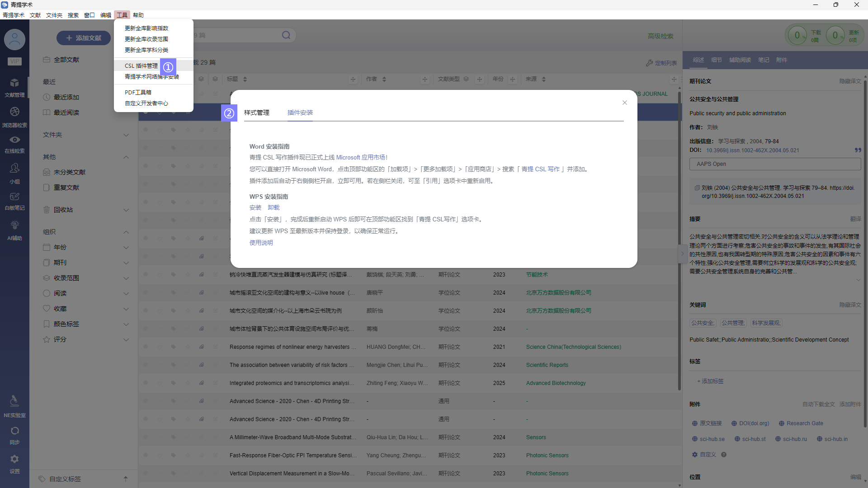Expand the 年份 organization group
The image size is (868, 488).
[126, 248]
